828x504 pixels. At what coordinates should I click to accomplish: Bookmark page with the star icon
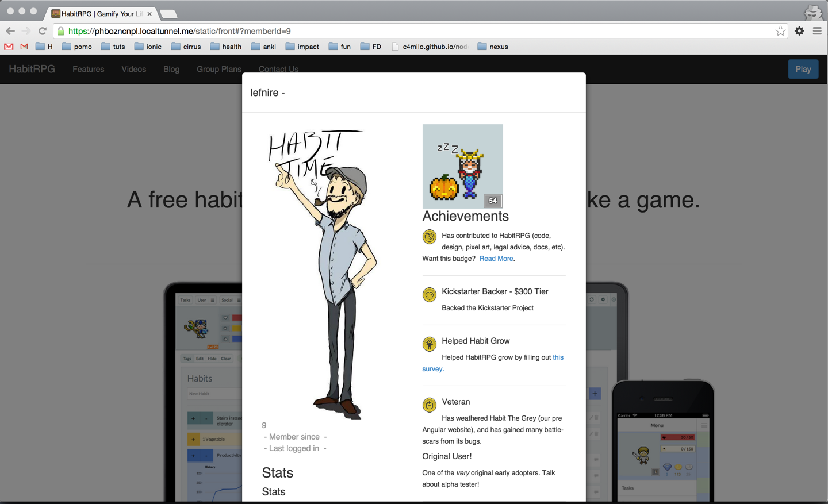pos(780,31)
